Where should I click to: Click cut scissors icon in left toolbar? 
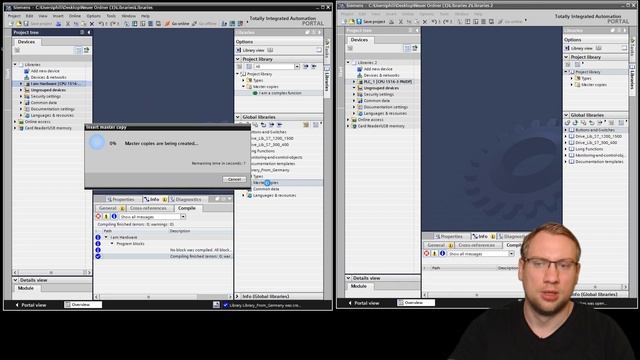(68, 24)
